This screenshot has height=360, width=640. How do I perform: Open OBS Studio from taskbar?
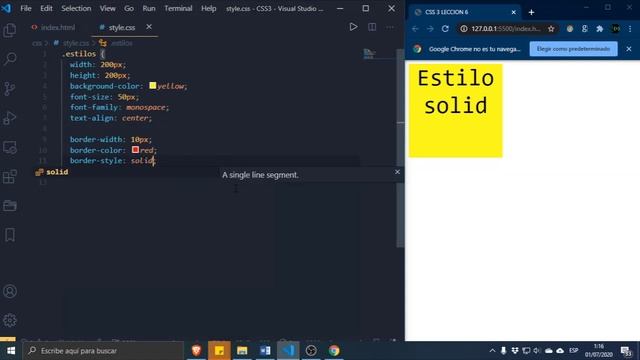(x=311, y=351)
